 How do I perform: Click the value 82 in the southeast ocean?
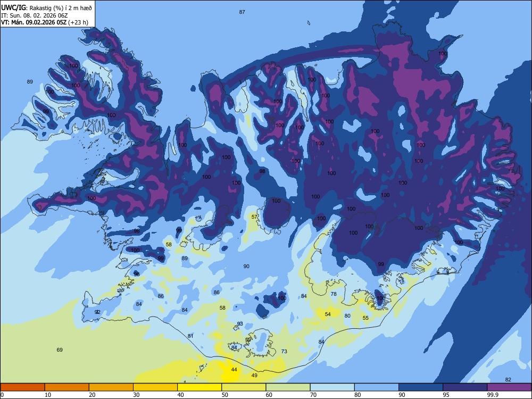[x=508, y=380]
